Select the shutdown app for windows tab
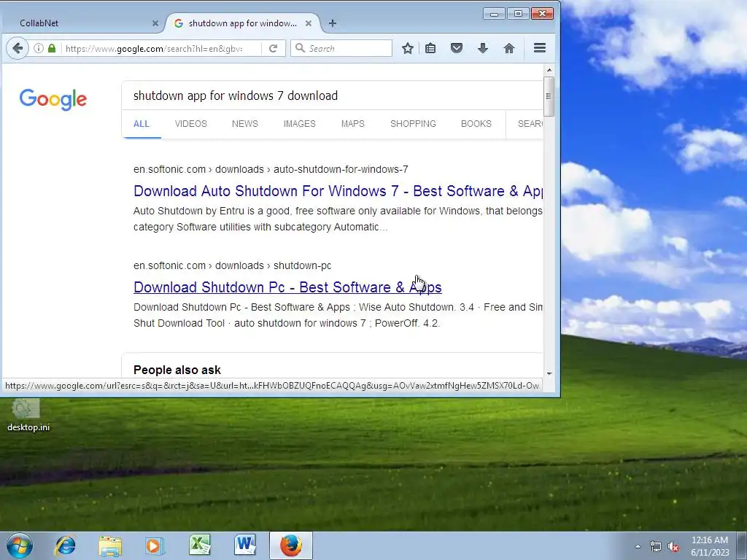747x560 pixels. point(243,23)
